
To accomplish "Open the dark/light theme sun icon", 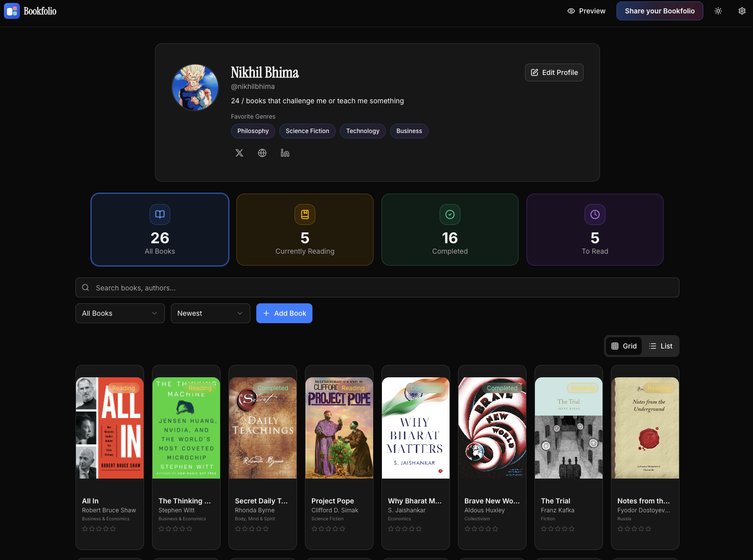I will pyautogui.click(x=718, y=10).
